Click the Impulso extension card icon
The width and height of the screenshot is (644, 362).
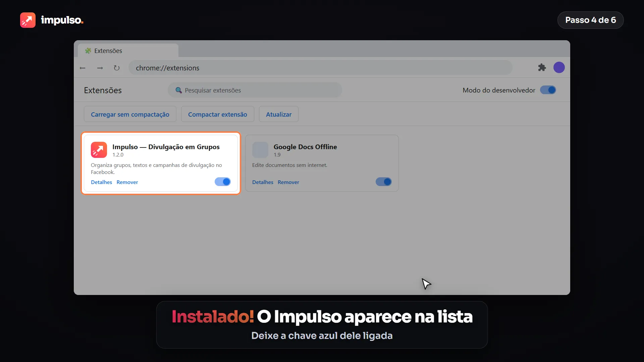click(x=99, y=150)
